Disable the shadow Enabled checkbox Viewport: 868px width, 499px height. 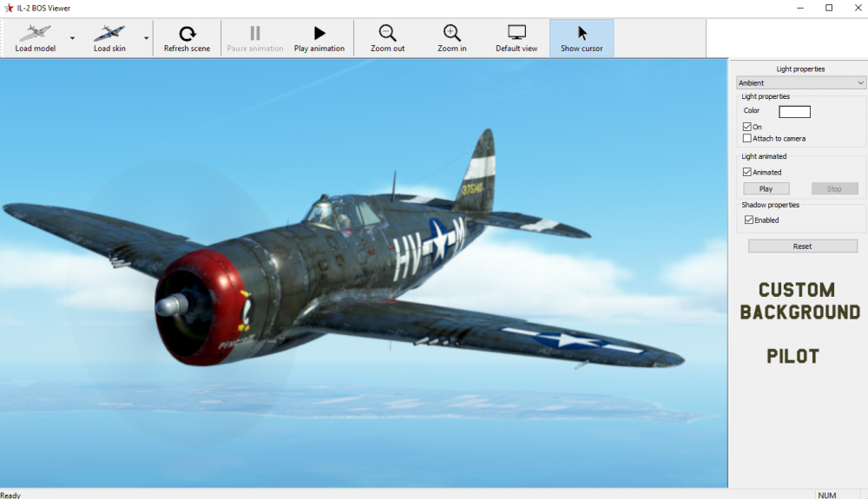pos(748,220)
